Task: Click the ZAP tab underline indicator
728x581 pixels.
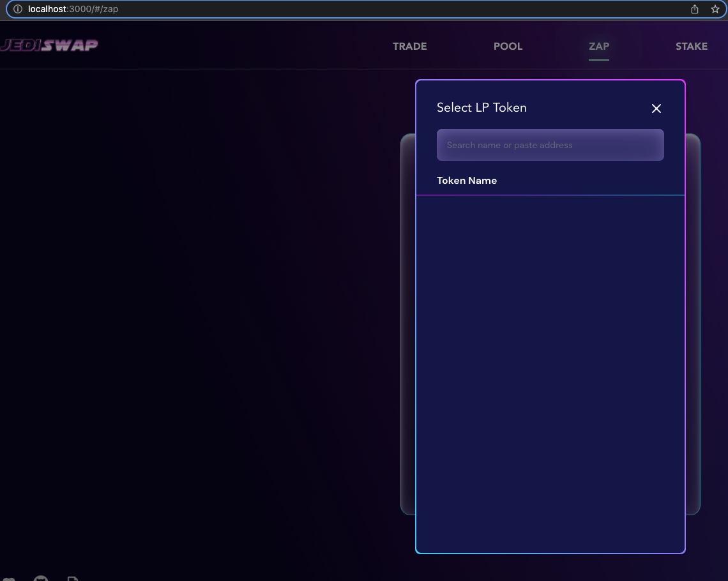Action: [x=598, y=58]
